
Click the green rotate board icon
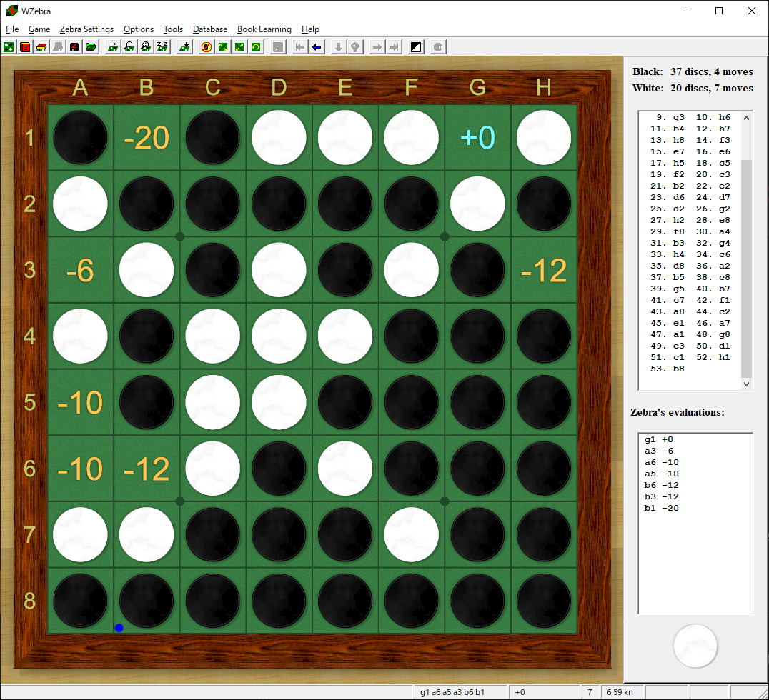tap(256, 47)
